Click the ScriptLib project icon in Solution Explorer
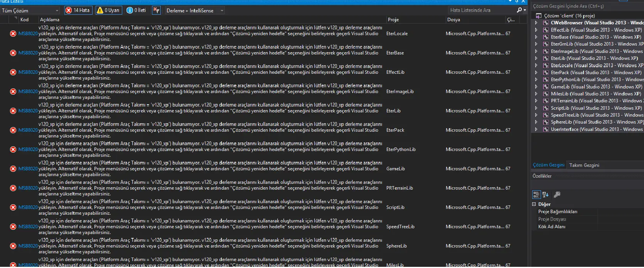Image resolution: width=644 pixels, height=268 pixels. pyautogui.click(x=546, y=108)
